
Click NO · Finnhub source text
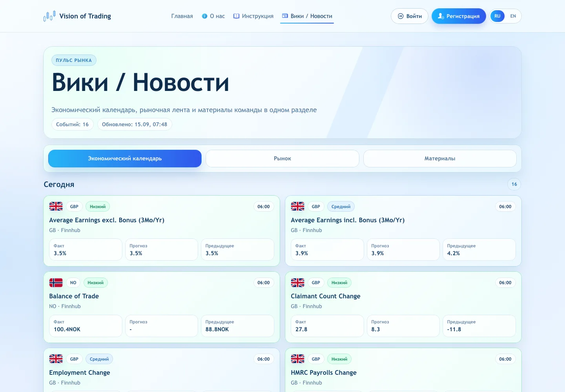[65, 306]
